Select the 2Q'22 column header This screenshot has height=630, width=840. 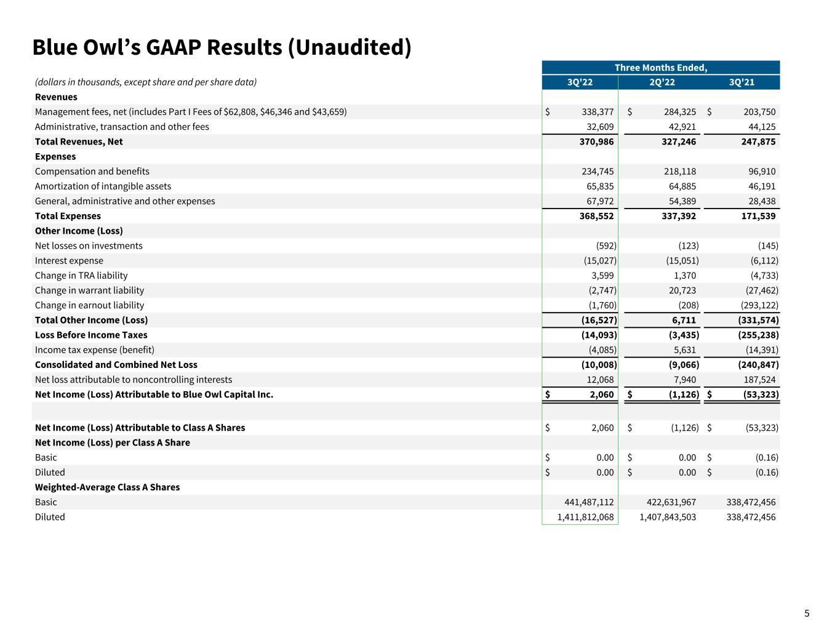(662, 82)
